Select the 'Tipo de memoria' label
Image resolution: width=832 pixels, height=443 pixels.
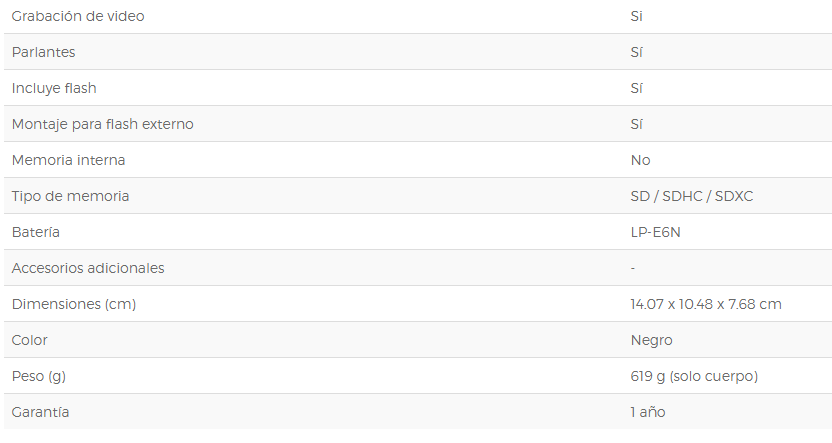click(71, 196)
